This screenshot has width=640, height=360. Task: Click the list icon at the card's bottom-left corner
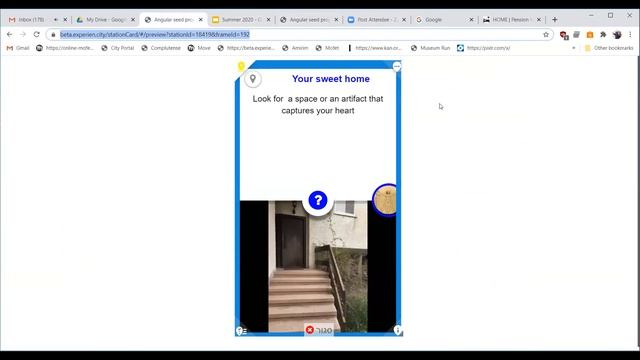tap(241, 331)
